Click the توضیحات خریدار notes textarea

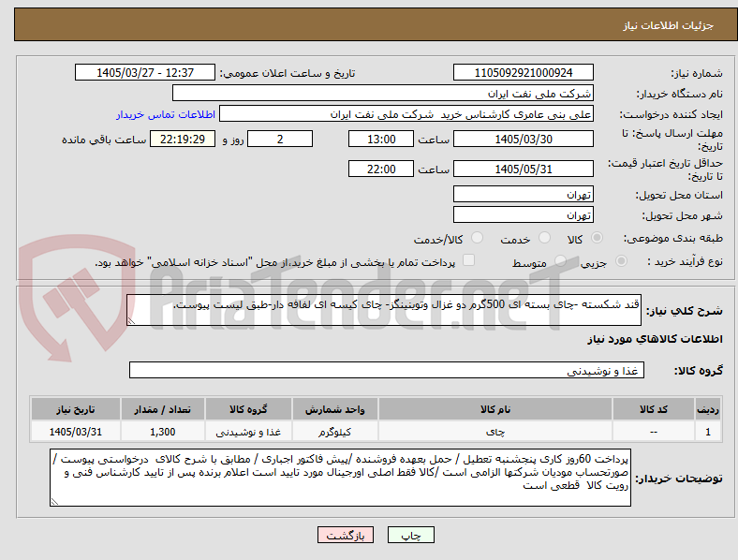tap(340, 478)
